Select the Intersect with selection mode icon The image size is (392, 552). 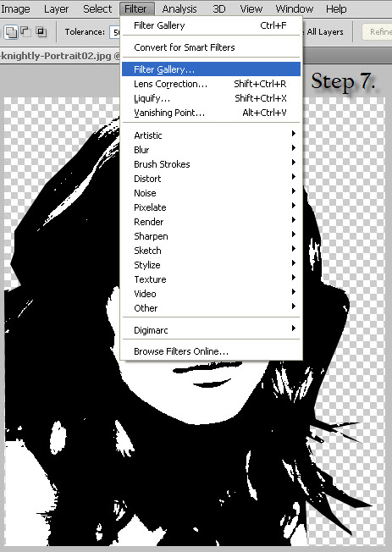(x=41, y=32)
